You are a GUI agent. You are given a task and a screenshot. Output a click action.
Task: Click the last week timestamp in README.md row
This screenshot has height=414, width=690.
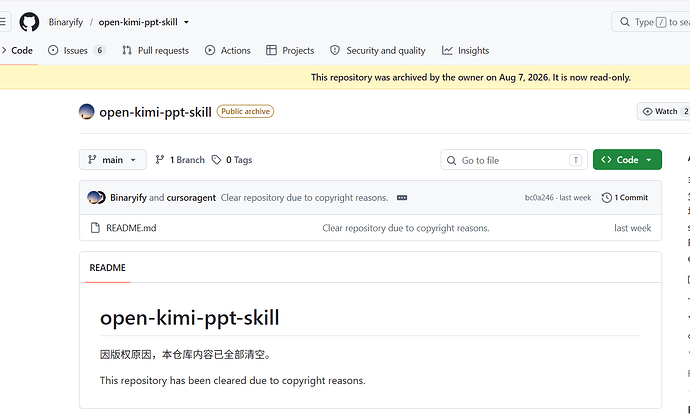pyautogui.click(x=632, y=228)
